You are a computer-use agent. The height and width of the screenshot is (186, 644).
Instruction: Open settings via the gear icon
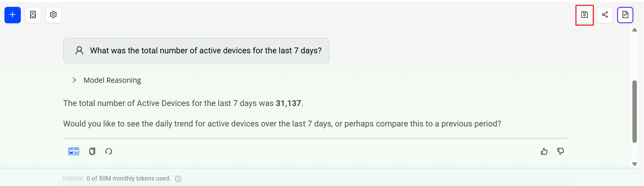click(54, 15)
